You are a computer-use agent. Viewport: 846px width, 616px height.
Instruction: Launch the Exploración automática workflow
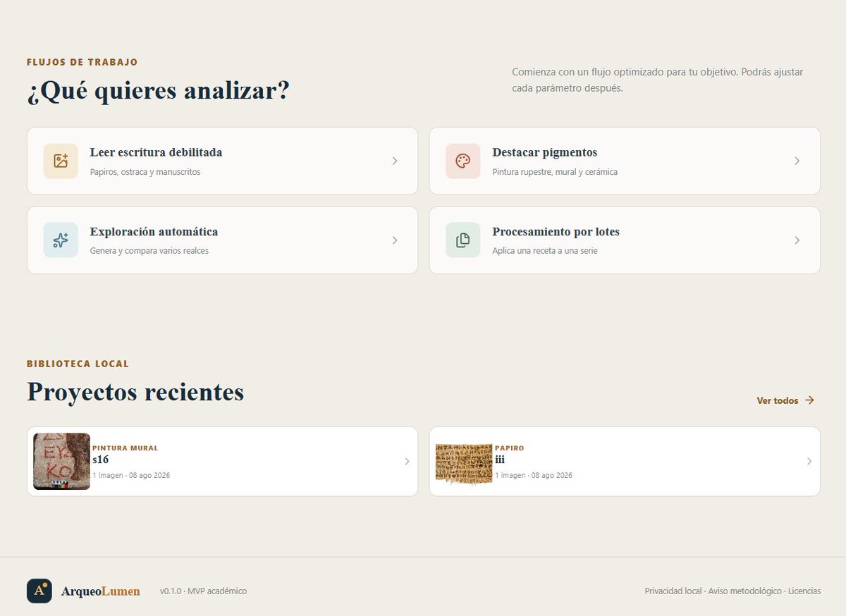click(x=222, y=240)
